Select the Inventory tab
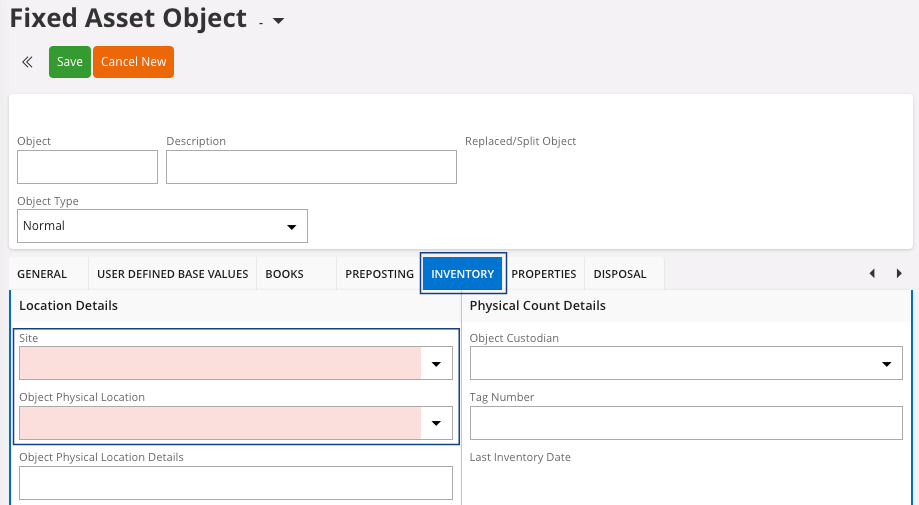This screenshot has height=505, width=919. [x=463, y=274]
